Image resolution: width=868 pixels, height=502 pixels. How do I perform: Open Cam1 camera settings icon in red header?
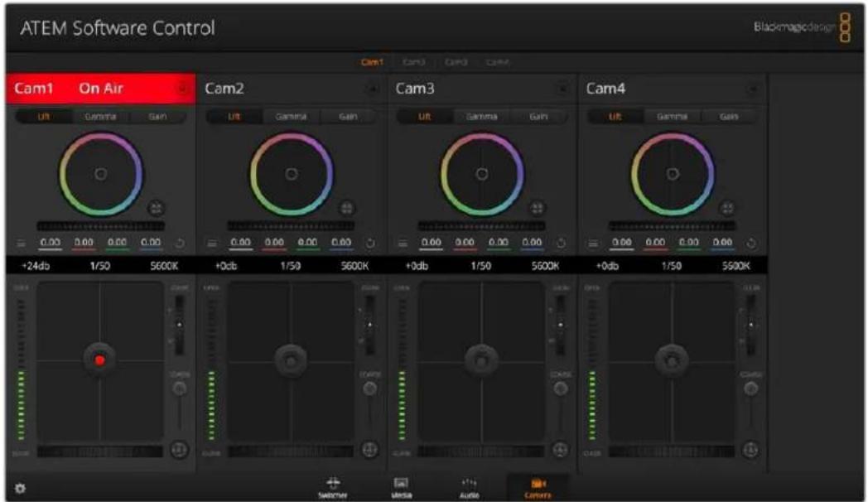pos(182,89)
